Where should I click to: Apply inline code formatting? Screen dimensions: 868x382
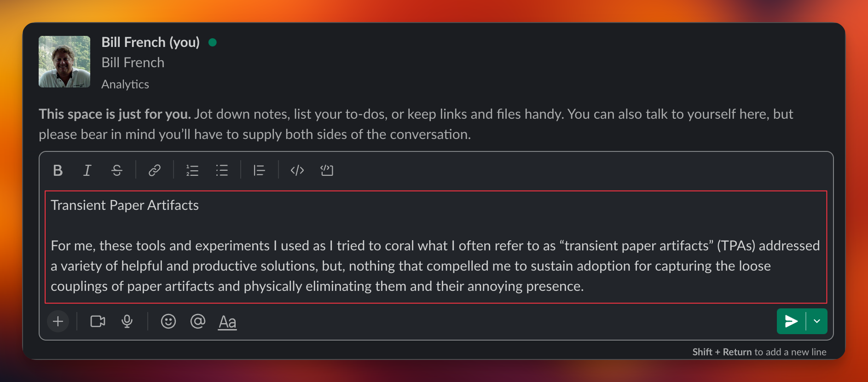(x=297, y=170)
